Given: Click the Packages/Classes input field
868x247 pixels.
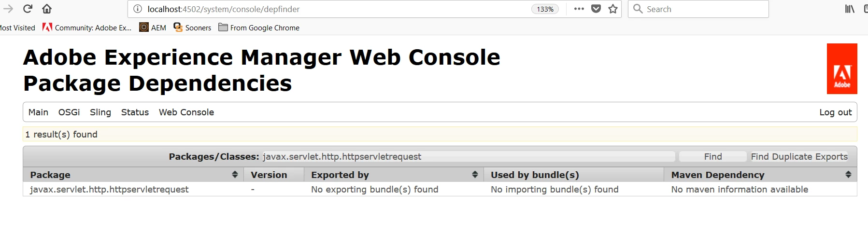Looking at the screenshot, I should coord(468,156).
